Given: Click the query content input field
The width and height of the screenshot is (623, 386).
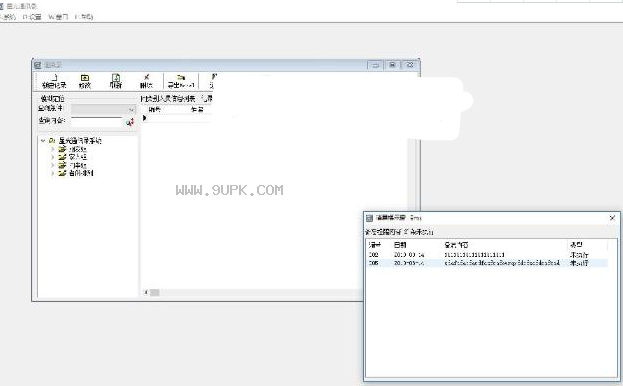Looking at the screenshot, I should [x=97, y=122].
